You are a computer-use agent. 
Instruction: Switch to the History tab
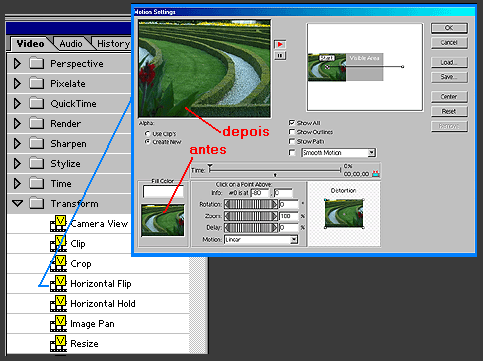[x=113, y=44]
